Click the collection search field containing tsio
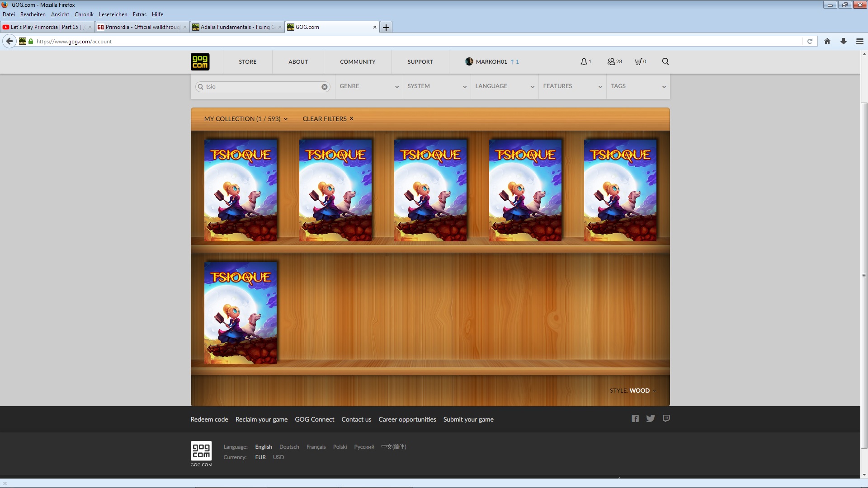 pyautogui.click(x=262, y=87)
